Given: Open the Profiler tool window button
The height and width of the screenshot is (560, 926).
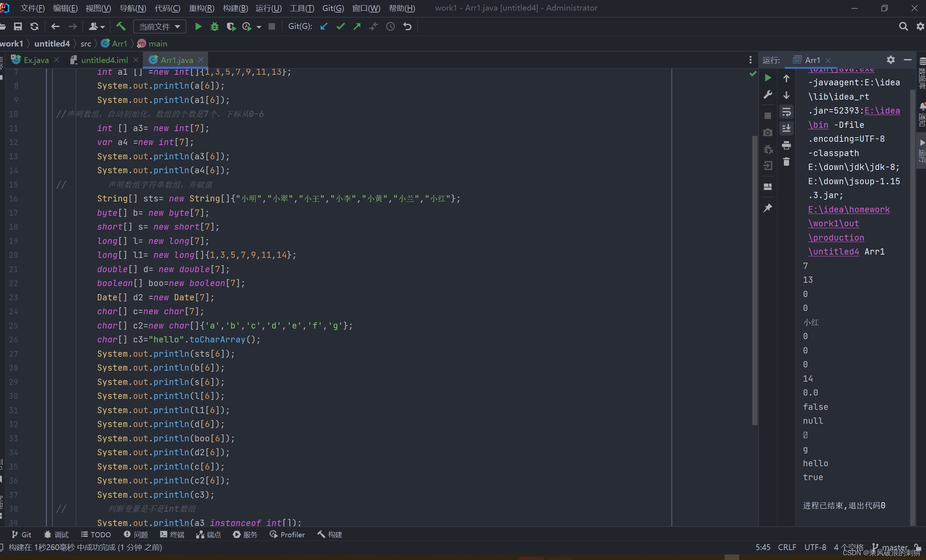Looking at the screenshot, I should (x=288, y=534).
